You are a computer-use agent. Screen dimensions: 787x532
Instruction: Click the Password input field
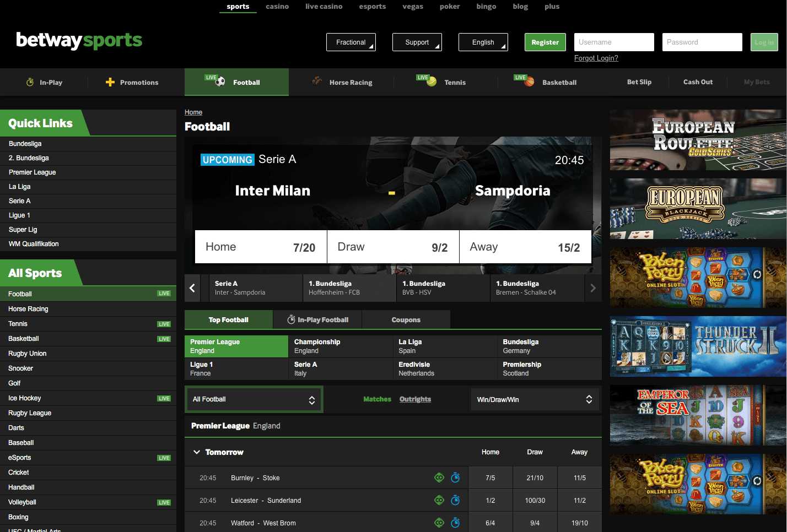pyautogui.click(x=702, y=42)
